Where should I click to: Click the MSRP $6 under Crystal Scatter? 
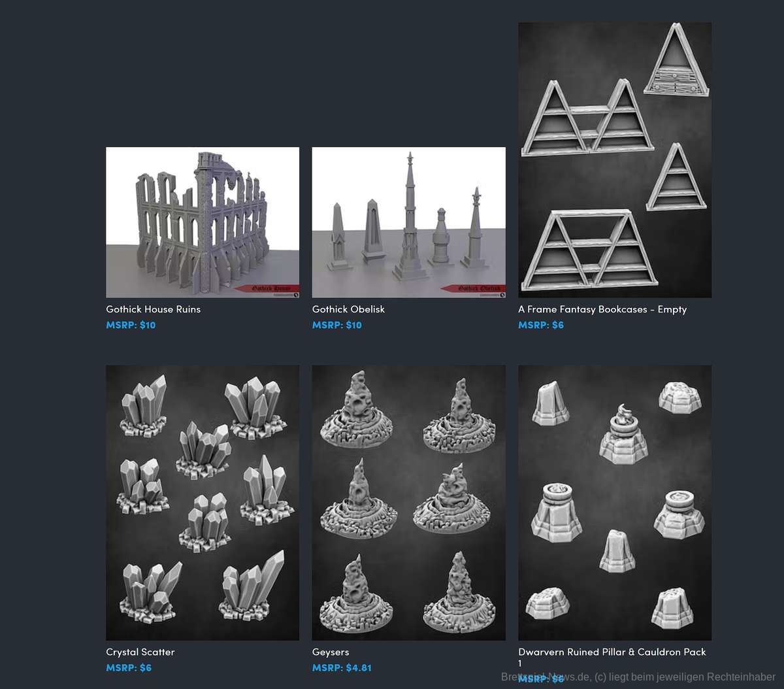pyautogui.click(x=129, y=667)
